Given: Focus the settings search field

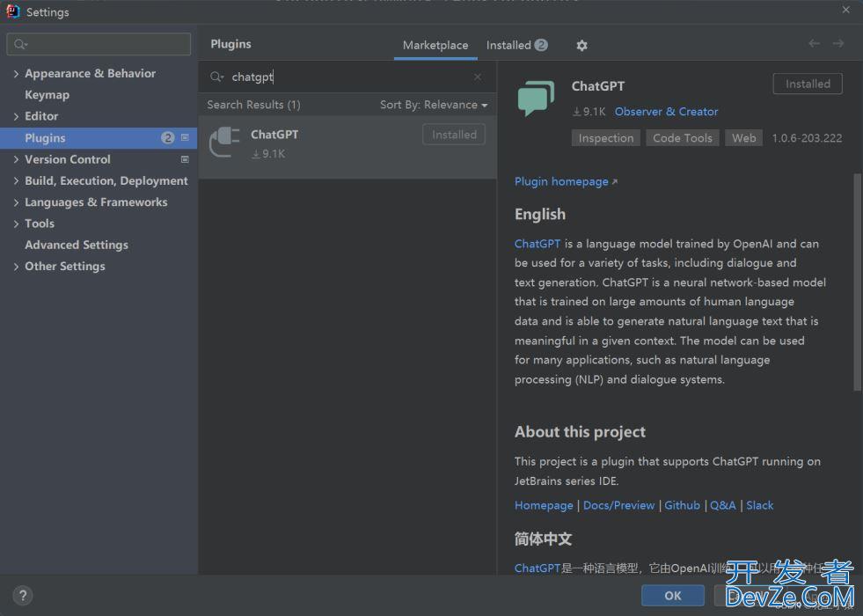Looking at the screenshot, I should point(99,44).
